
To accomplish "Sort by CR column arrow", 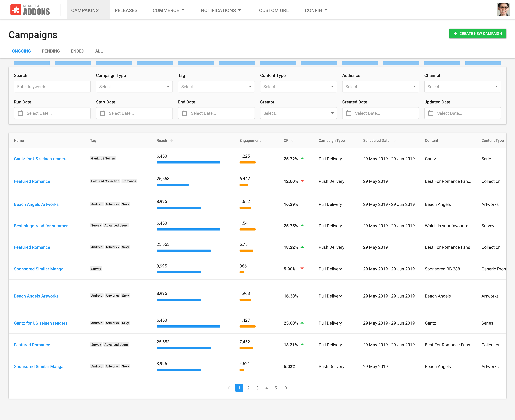I will [293, 141].
